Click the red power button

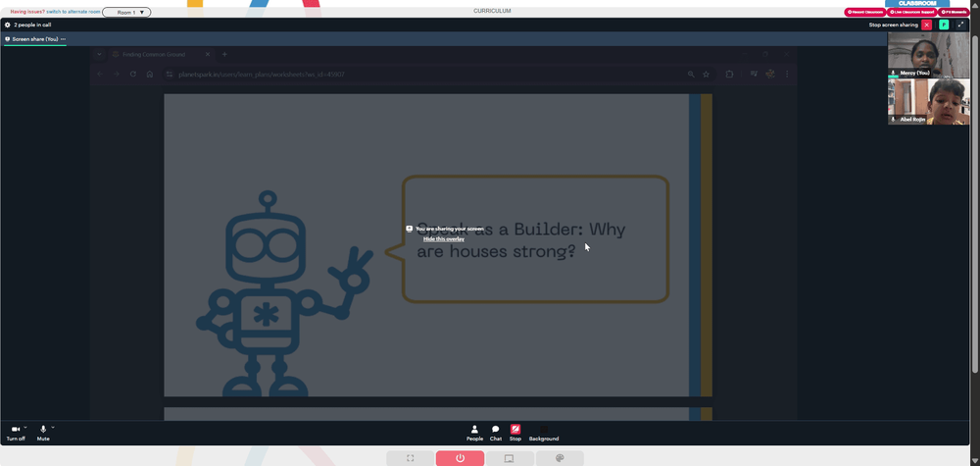460,458
